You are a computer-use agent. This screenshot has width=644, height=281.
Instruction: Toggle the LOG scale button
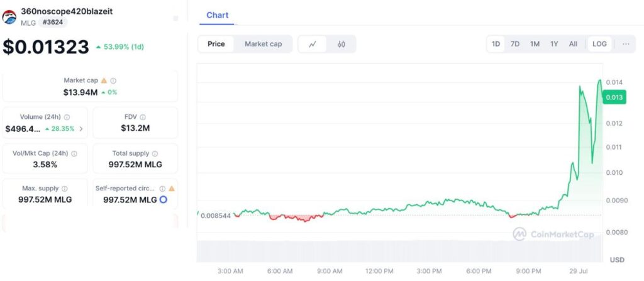[x=599, y=44]
